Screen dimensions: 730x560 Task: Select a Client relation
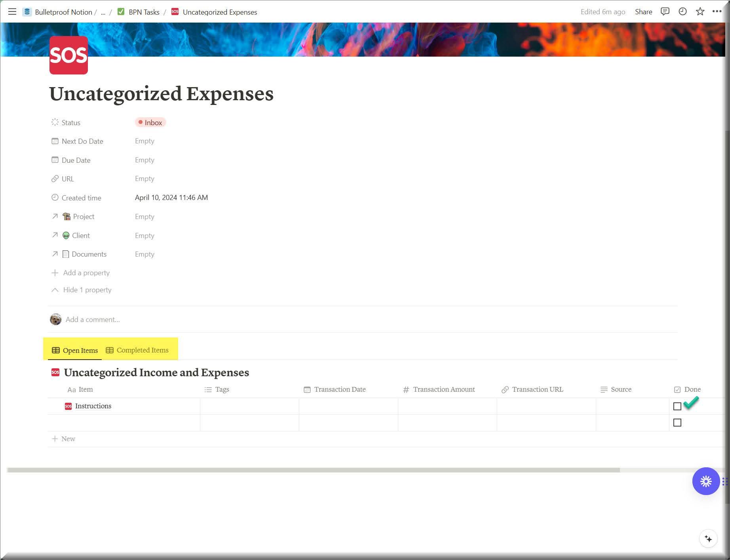pos(144,236)
